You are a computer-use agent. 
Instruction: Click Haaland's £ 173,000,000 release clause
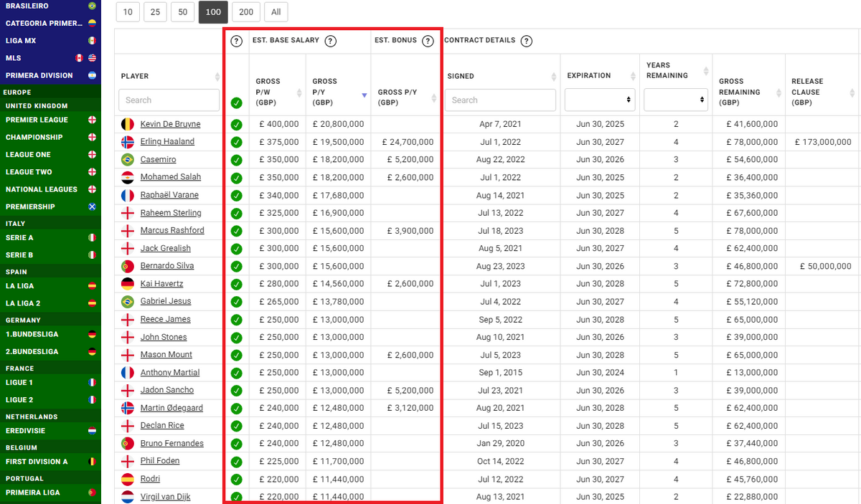coord(823,142)
